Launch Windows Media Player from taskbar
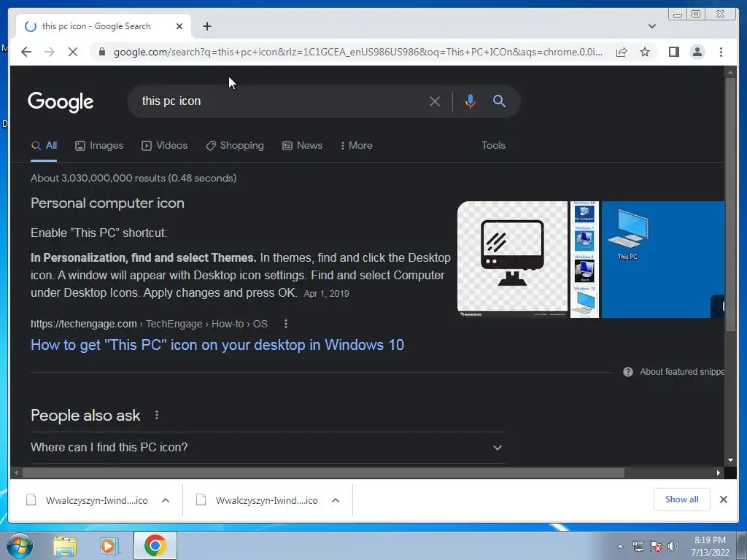The height and width of the screenshot is (560, 747). coord(109,545)
